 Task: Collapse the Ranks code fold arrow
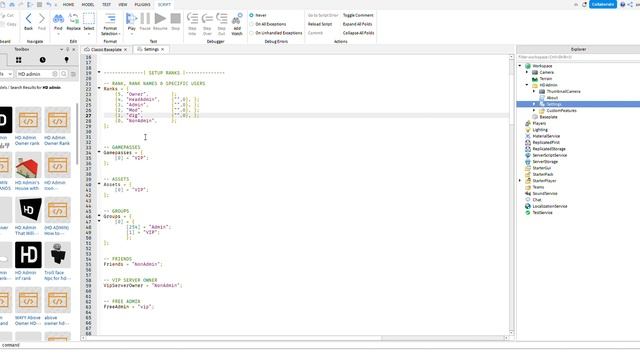click(x=99, y=88)
